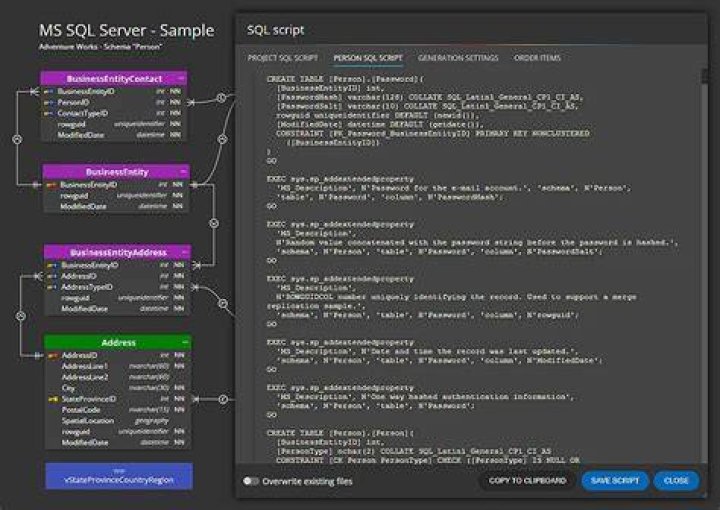This screenshot has height=510, width=720.
Task: Select the SpatialLocation column row
Action: tap(118, 421)
